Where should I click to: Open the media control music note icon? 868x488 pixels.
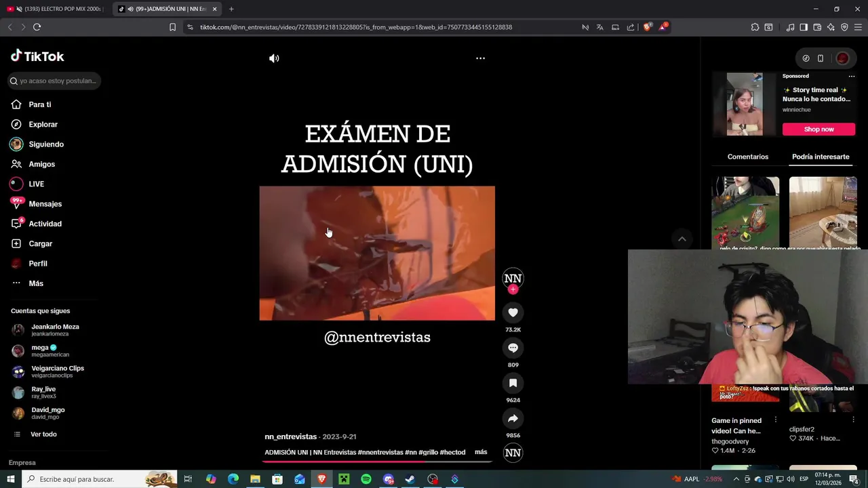coord(790,27)
